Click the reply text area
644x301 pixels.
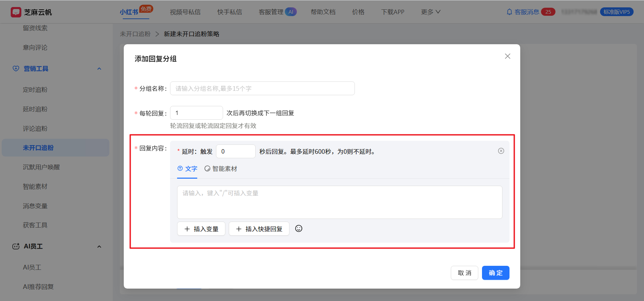tap(339, 202)
